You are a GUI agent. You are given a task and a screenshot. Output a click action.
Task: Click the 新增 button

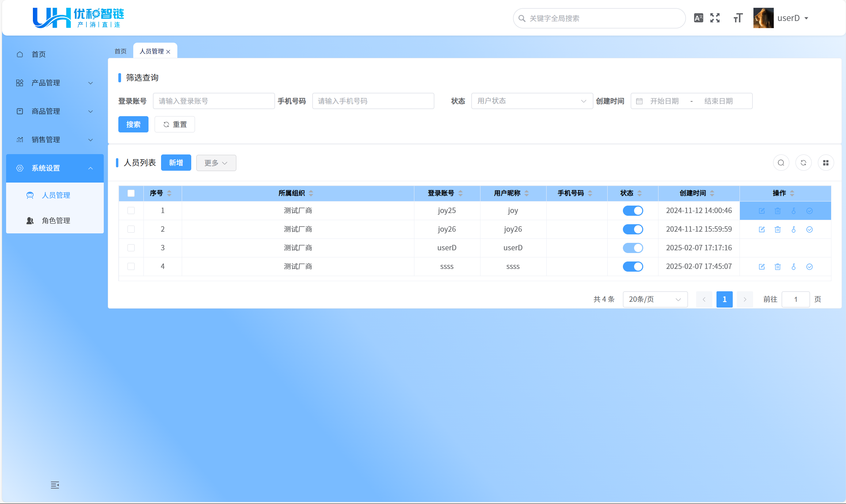pyautogui.click(x=176, y=163)
